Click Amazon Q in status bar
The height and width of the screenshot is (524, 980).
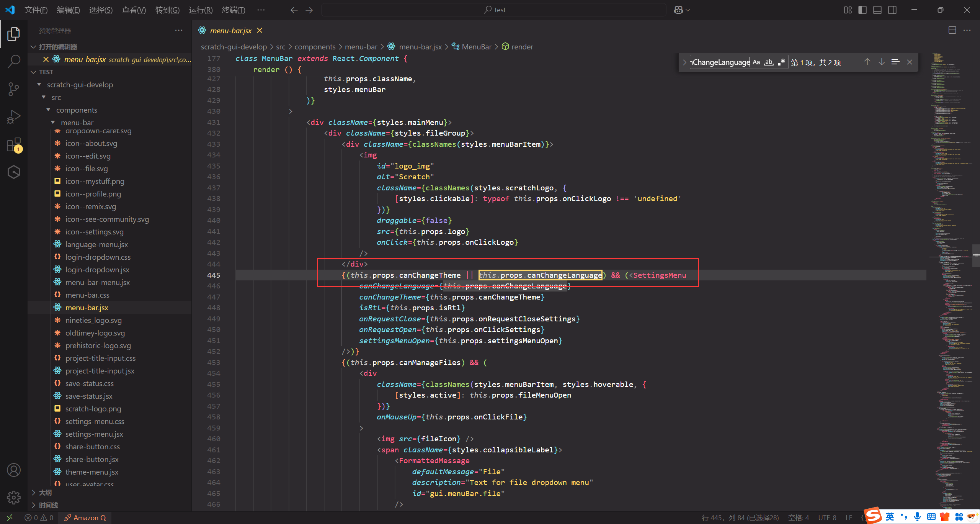[85, 517]
